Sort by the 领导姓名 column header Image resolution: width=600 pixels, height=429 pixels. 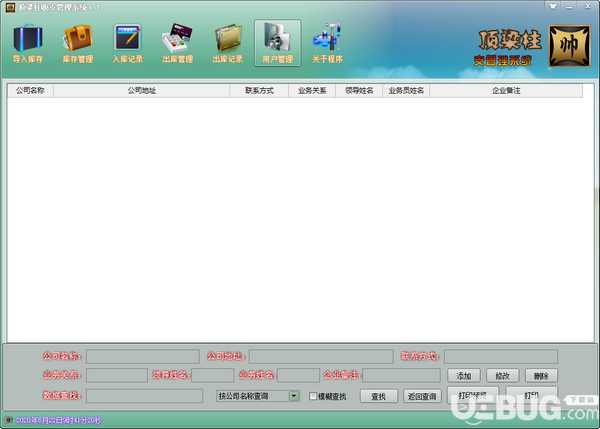[x=359, y=91]
